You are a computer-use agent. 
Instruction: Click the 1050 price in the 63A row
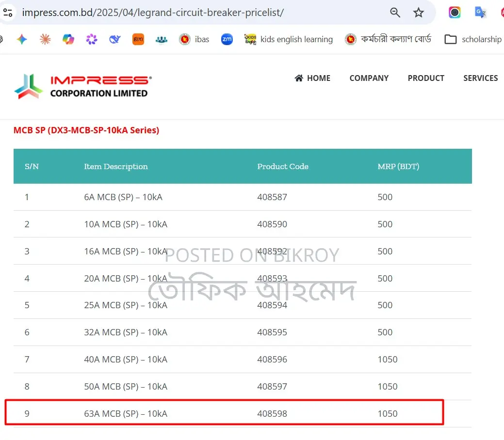387,414
